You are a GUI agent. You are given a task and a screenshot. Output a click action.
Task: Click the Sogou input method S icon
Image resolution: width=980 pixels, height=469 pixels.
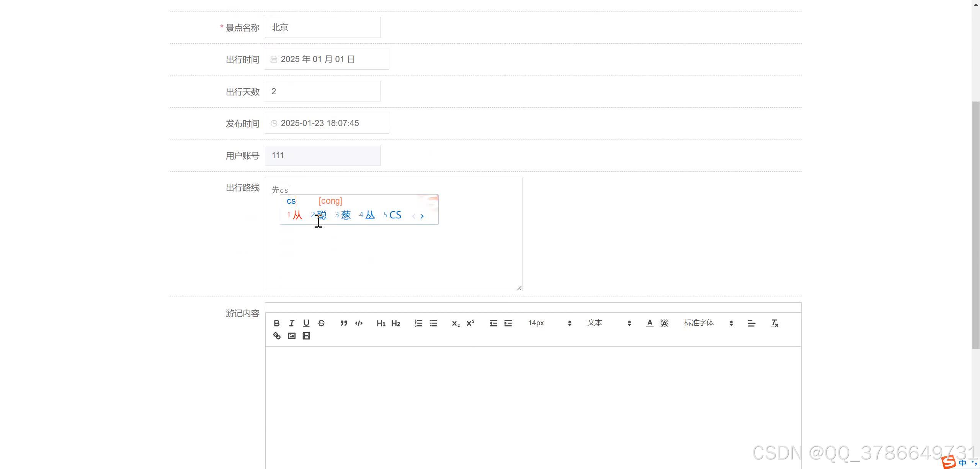click(949, 462)
